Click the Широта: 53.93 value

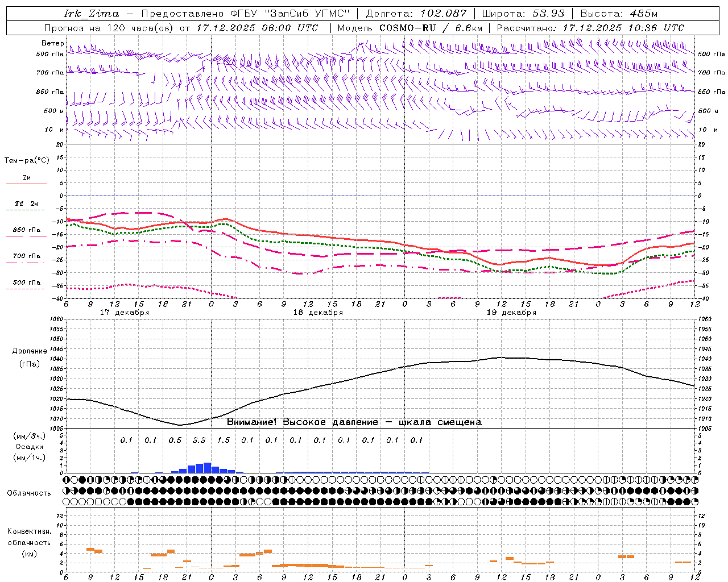(x=523, y=14)
